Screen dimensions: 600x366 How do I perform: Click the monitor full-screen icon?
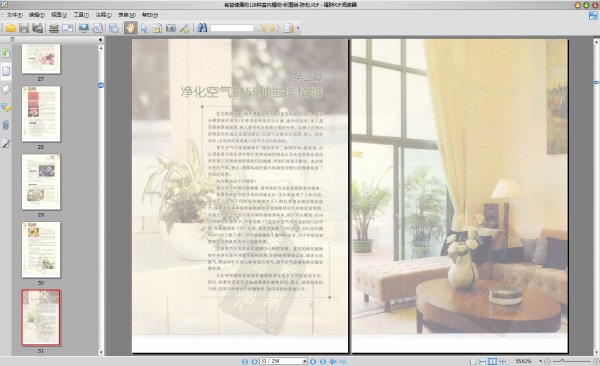pyautogui.click(x=84, y=28)
